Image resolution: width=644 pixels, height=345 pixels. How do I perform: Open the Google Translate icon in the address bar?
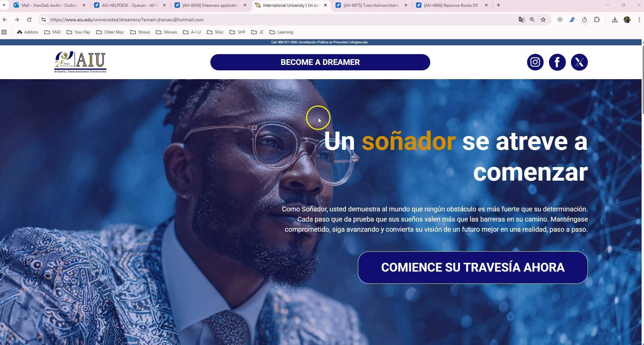(521, 20)
